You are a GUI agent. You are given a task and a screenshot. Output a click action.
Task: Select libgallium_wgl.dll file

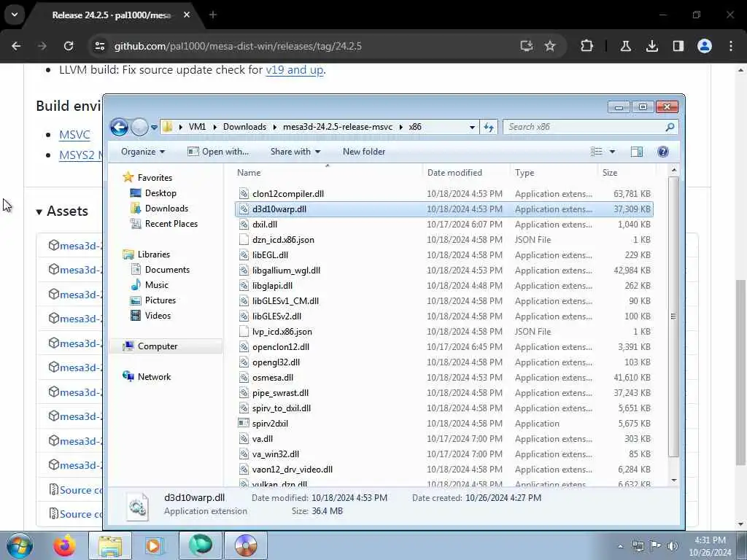286,270
